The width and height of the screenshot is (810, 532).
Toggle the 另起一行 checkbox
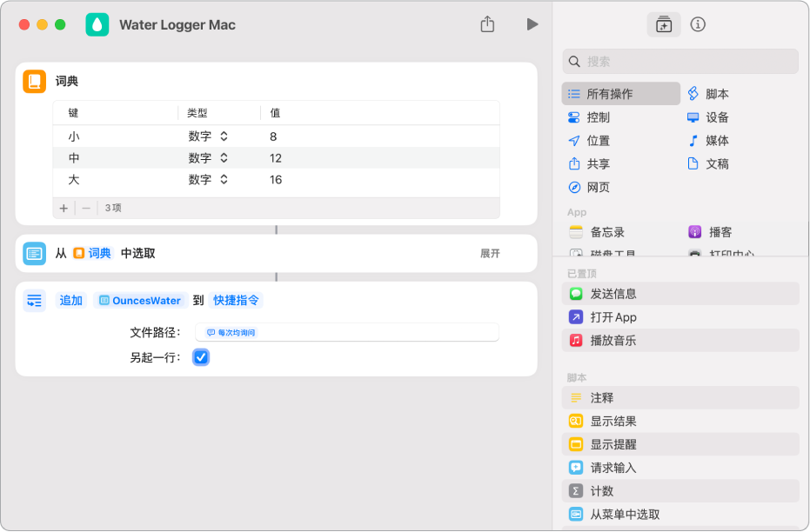coord(201,357)
